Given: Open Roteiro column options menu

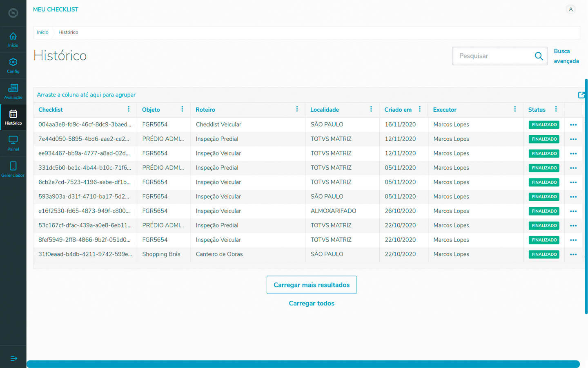Looking at the screenshot, I should (297, 109).
